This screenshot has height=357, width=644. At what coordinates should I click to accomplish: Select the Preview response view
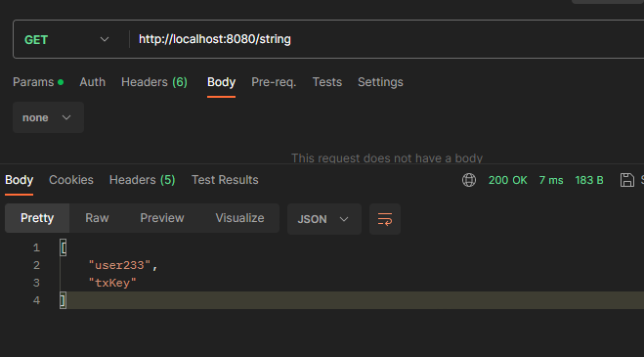[162, 218]
